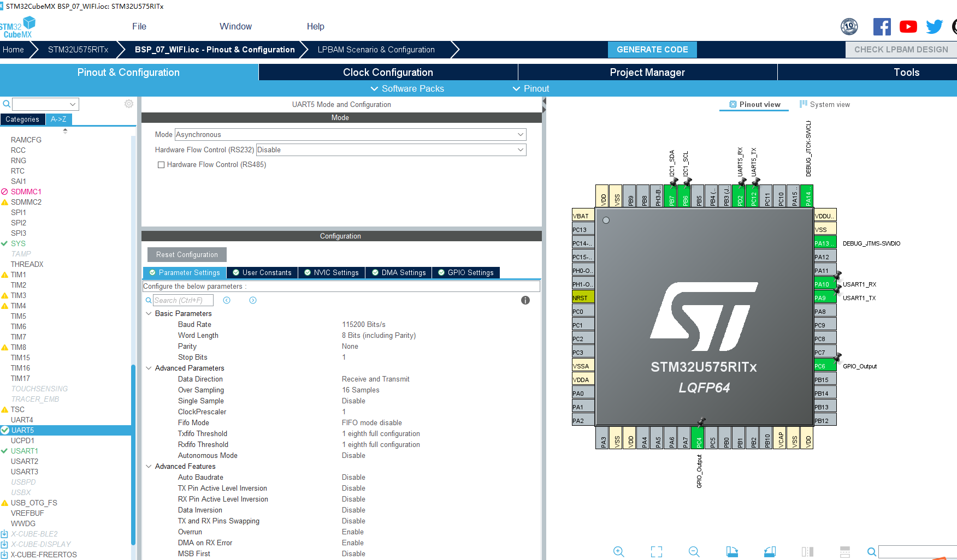Open the GPIO Settings tab
957x560 pixels.
(x=465, y=272)
